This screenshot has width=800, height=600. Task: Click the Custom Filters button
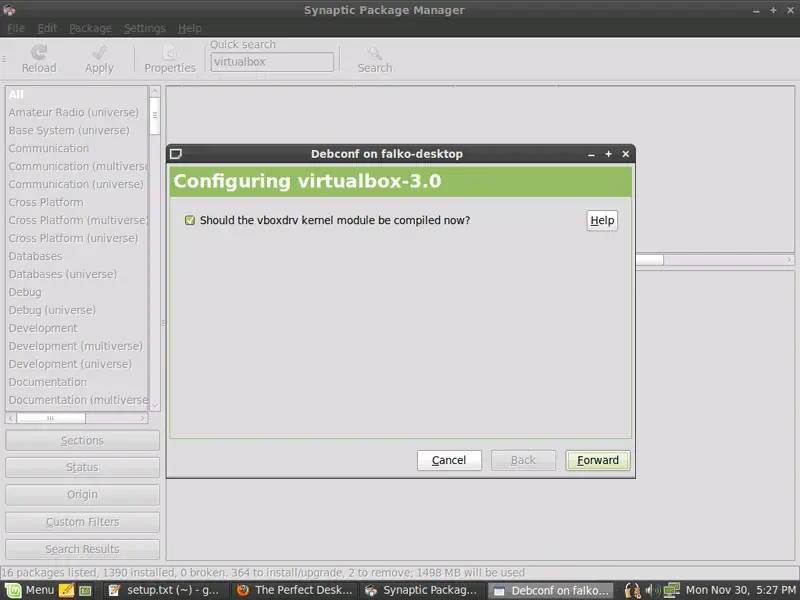pos(82,522)
